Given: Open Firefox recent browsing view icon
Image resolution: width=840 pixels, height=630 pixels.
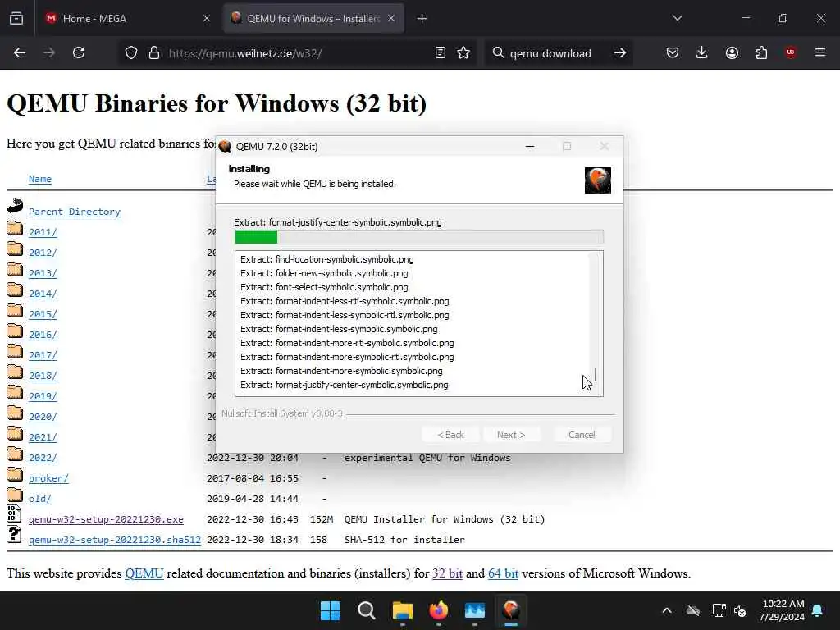Looking at the screenshot, I should [x=16, y=18].
